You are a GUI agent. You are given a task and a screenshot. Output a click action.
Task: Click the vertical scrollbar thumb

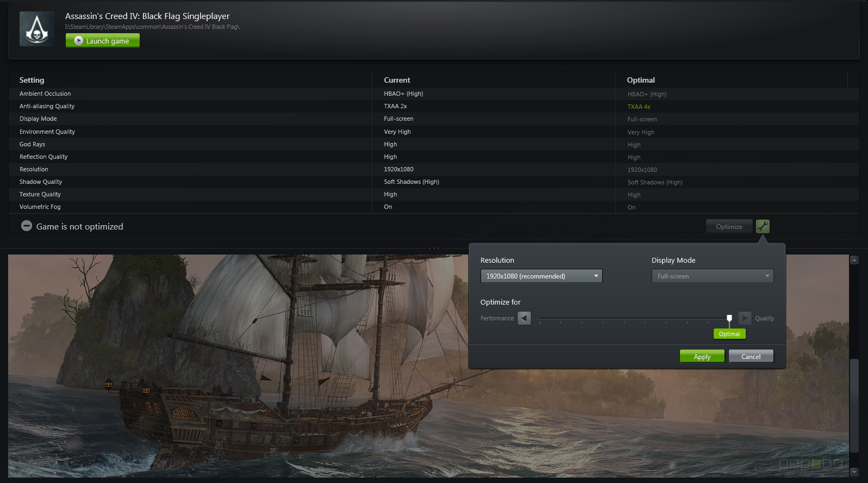tap(854, 405)
